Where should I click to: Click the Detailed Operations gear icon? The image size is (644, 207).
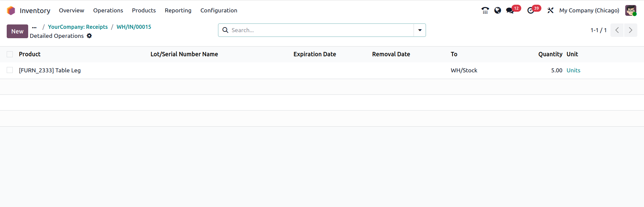pos(89,36)
